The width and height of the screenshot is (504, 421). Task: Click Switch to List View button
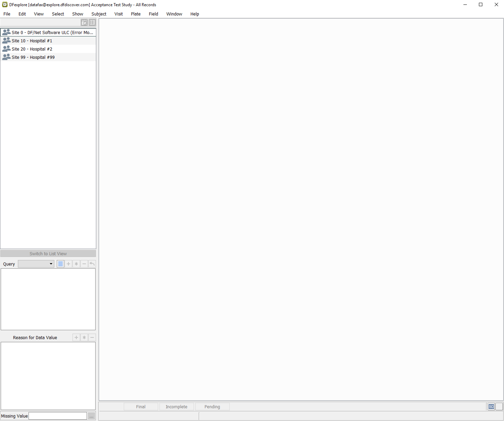click(48, 253)
